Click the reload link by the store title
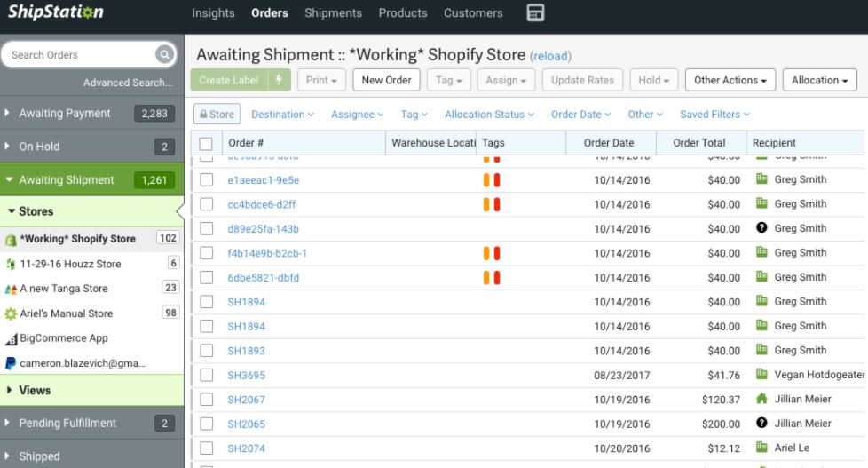This screenshot has height=468, width=868. (550, 56)
